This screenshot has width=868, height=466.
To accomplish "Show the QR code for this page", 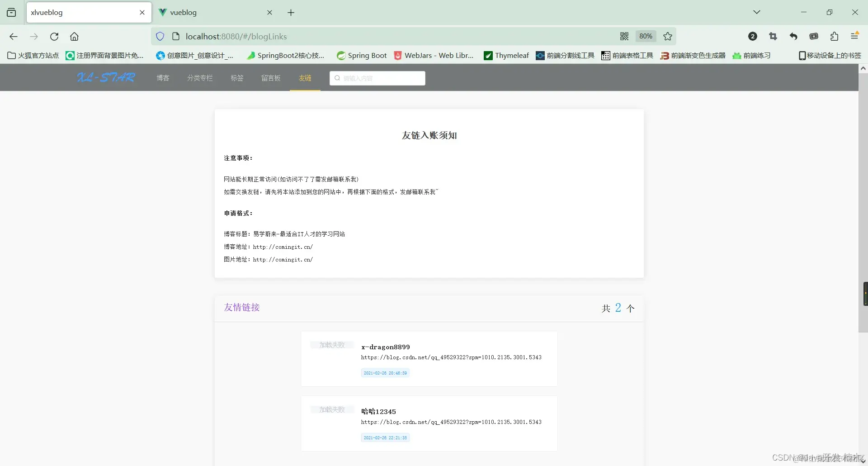I will [x=624, y=36].
